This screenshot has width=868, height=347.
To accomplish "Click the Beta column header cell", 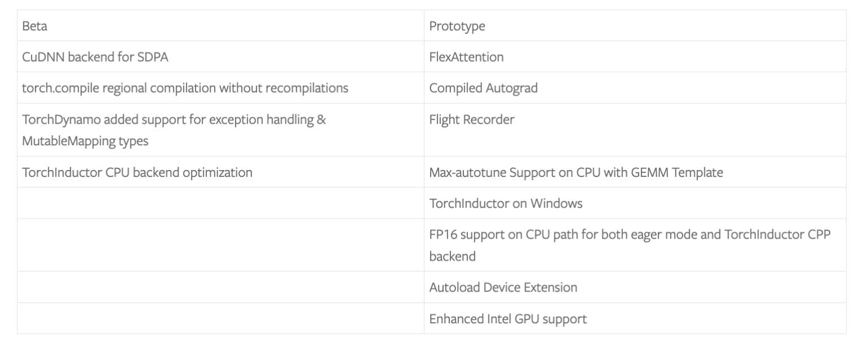I will pos(34,26).
